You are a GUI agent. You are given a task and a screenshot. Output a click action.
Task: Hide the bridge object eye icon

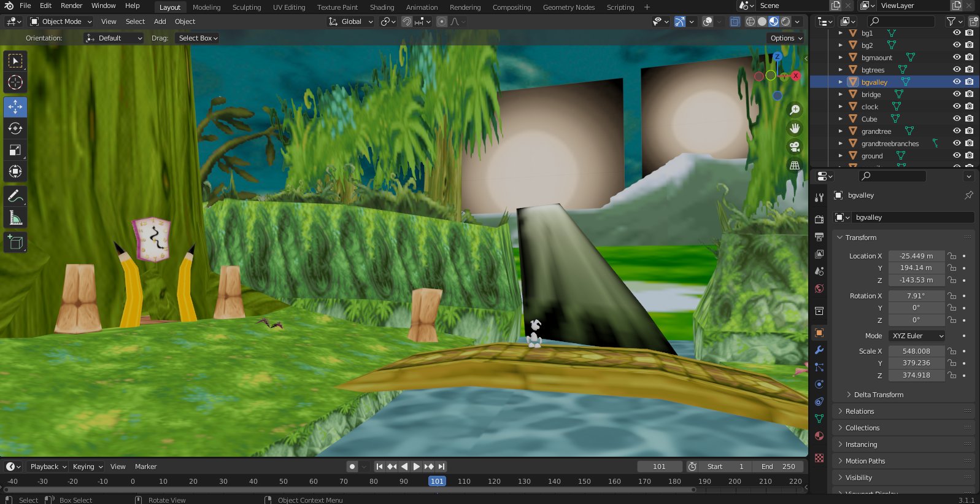[957, 94]
